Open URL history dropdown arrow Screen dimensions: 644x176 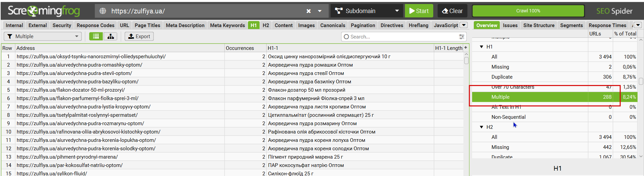point(320,11)
